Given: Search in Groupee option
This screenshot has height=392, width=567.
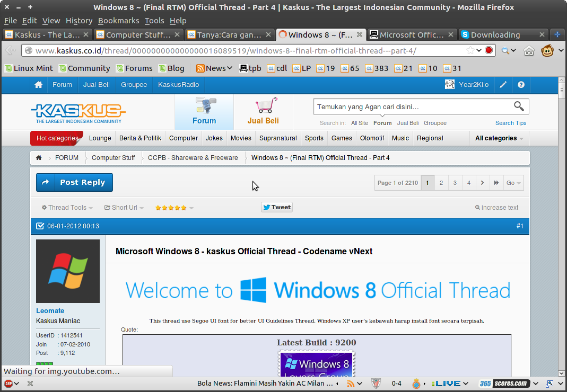Looking at the screenshot, I should pyautogui.click(x=435, y=123).
